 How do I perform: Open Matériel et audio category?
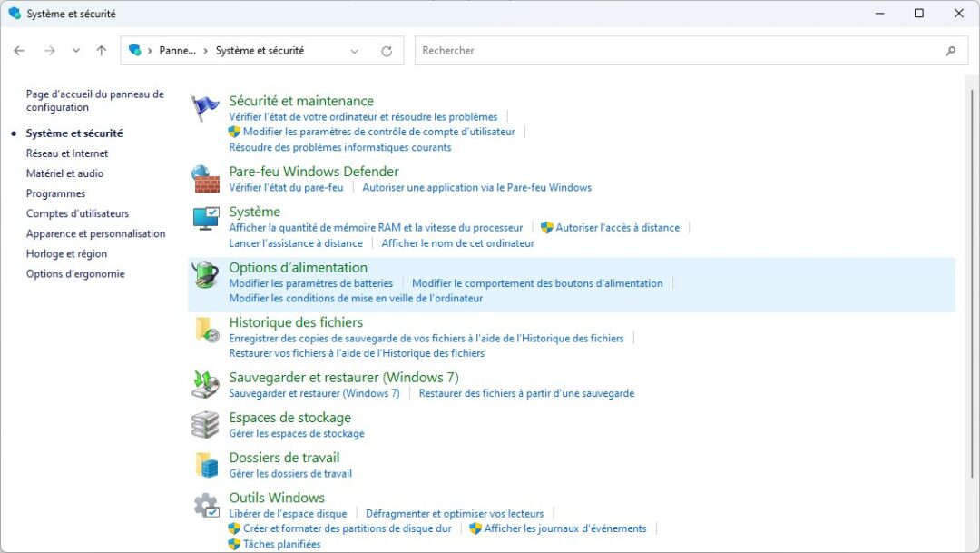[x=65, y=173]
